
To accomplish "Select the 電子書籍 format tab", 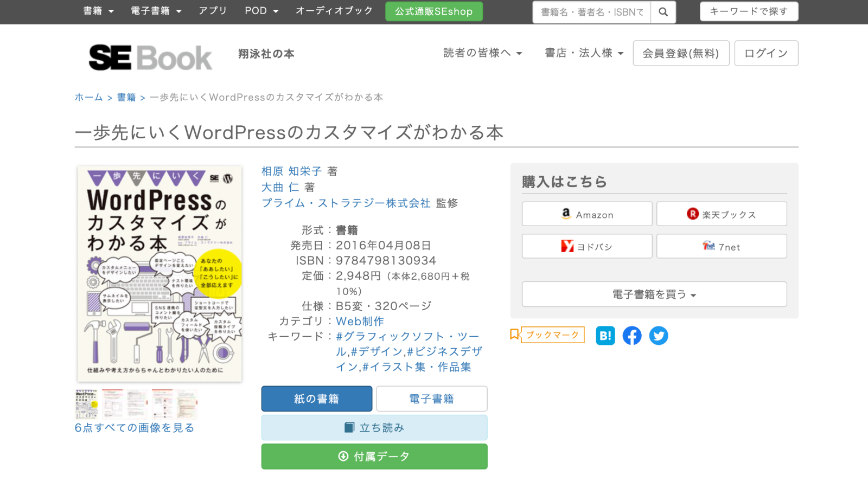I will tap(432, 399).
